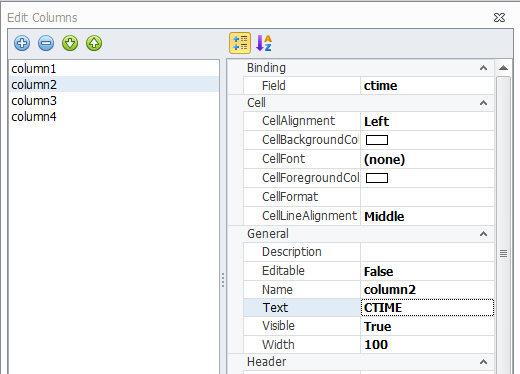The image size is (520, 374).
Task: Toggle the Visible value True
Action: [427, 326]
